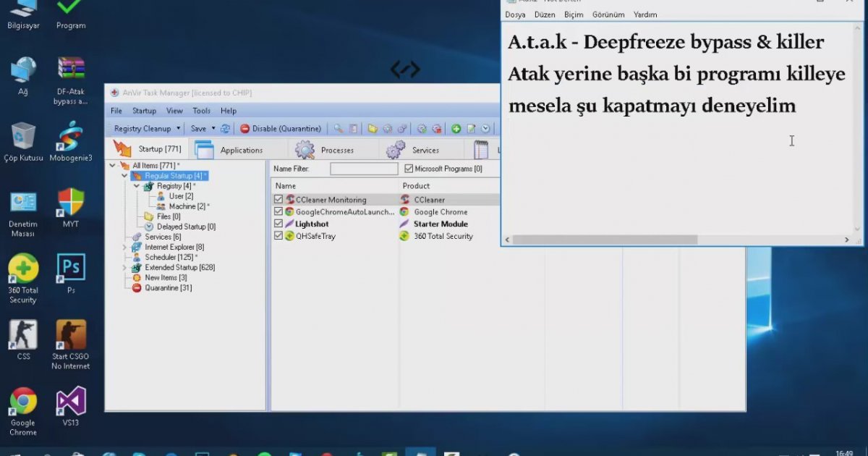Select Scheduler [125] in the tree

171,257
